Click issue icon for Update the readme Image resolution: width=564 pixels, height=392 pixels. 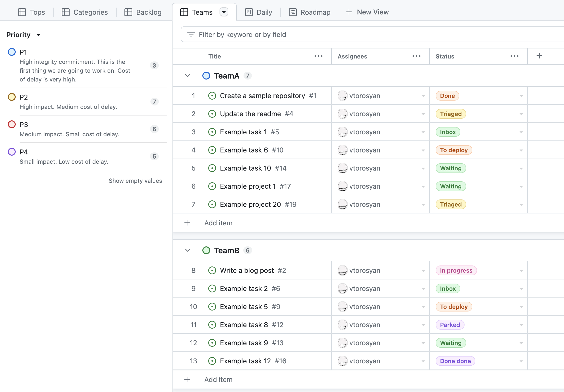tap(212, 114)
